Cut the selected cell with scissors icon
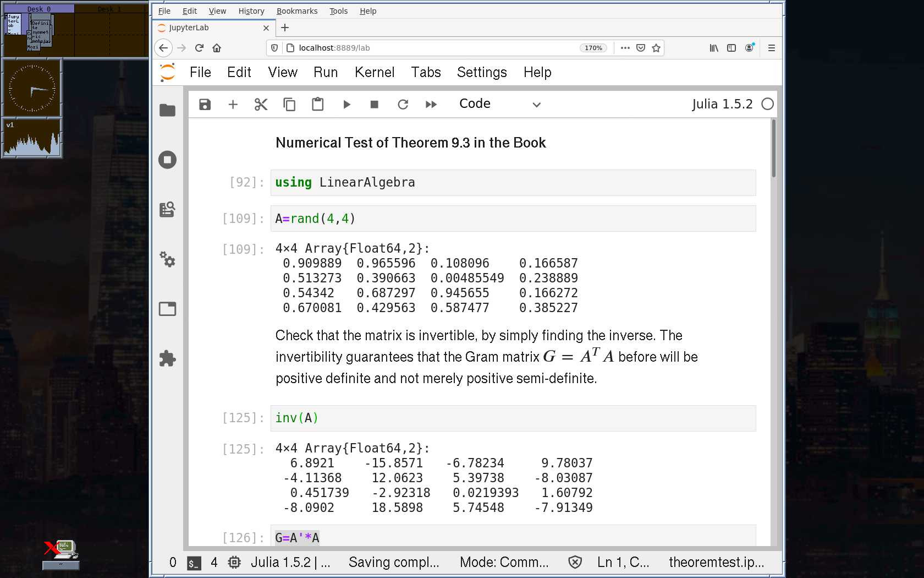The image size is (924, 578). coord(261,105)
